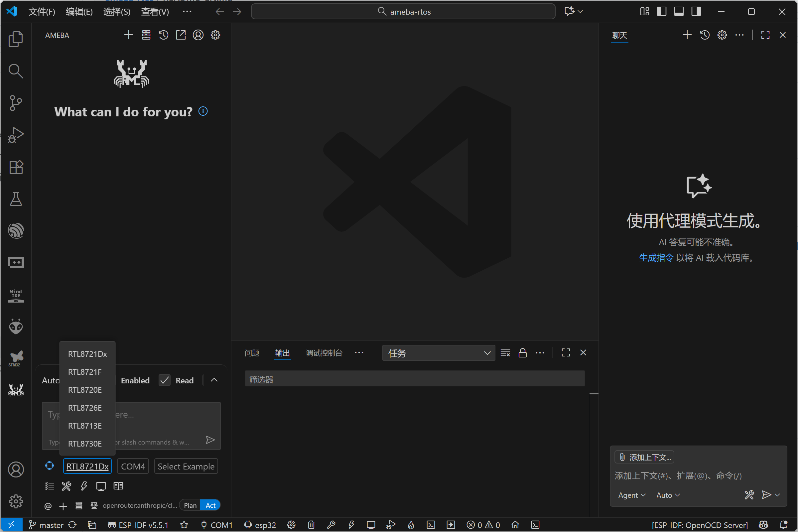The width and height of the screenshot is (798, 532).
Task: Open the Source Control activity icon
Action: (16, 103)
